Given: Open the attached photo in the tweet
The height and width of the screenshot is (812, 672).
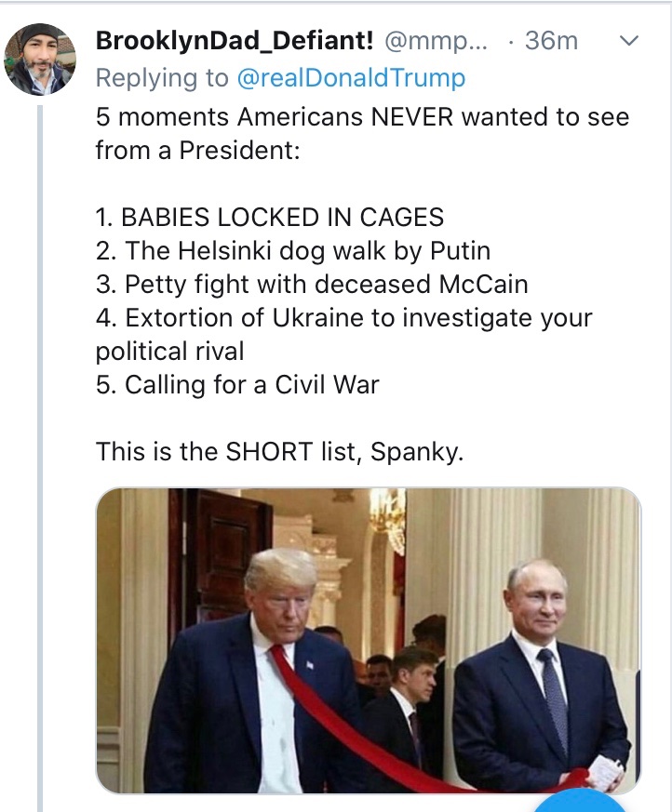Looking at the screenshot, I should point(369,640).
